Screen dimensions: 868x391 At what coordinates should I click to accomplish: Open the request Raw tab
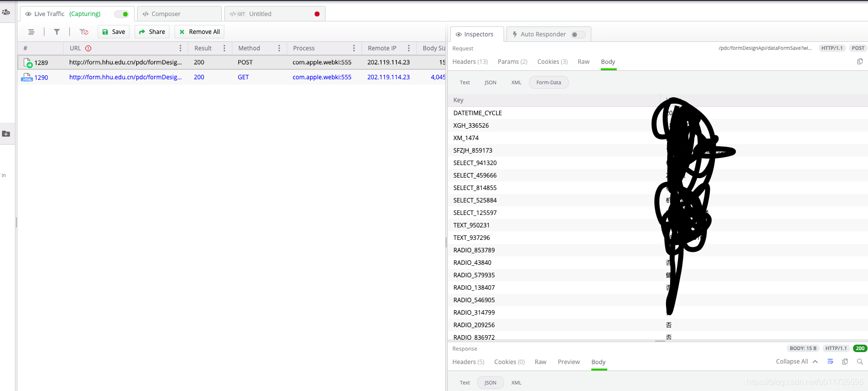point(583,62)
